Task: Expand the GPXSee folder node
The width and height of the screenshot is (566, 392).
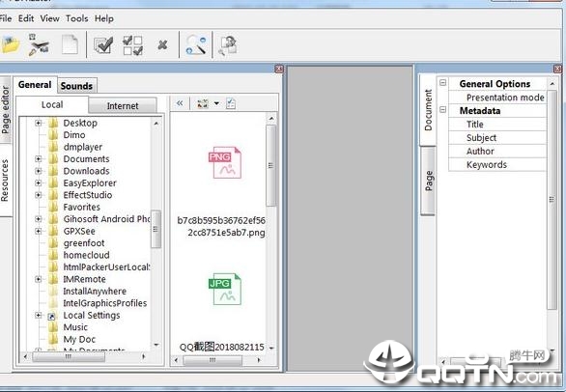Action: (39, 231)
